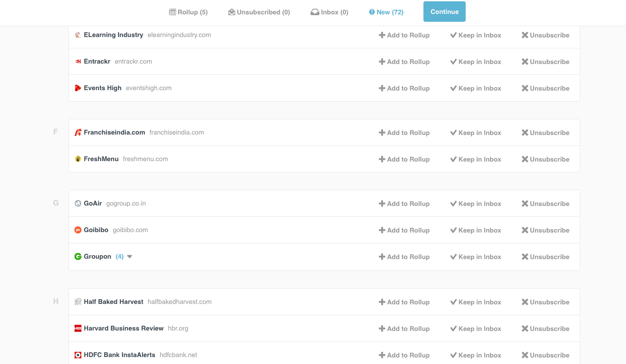The width and height of the screenshot is (626, 364).
Task: Click the Continue button
Action: 444,12
